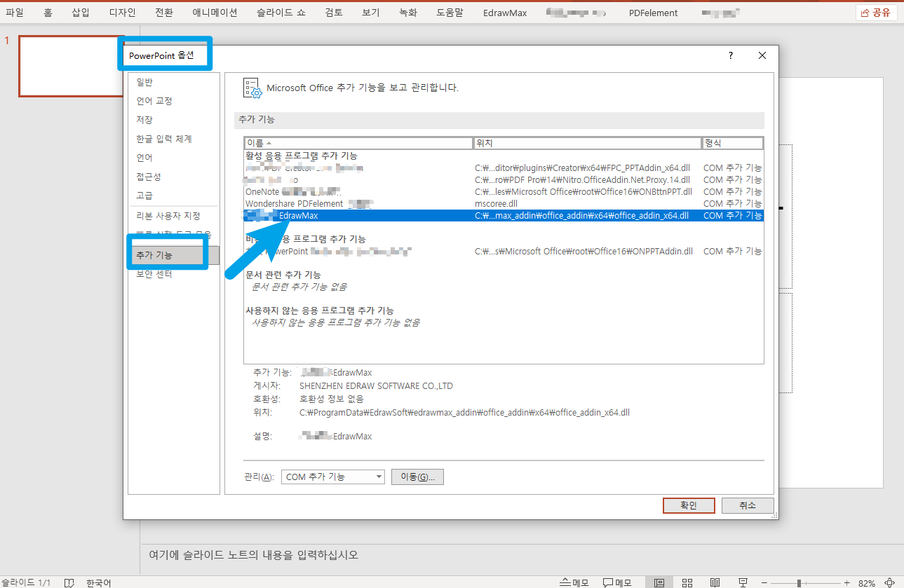
Task: Sort add-ins by 이름 column header
Action: 358,143
